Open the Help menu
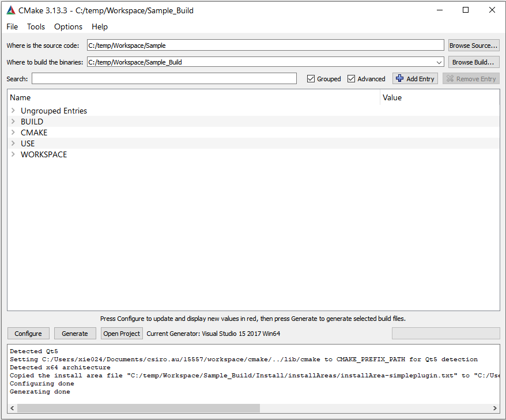Screen dimensions: 506x420 pos(100,27)
